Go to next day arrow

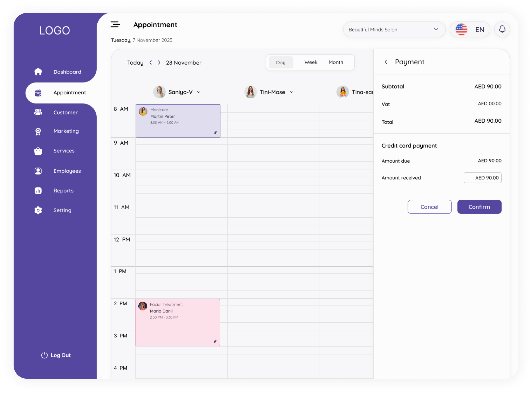click(x=159, y=63)
